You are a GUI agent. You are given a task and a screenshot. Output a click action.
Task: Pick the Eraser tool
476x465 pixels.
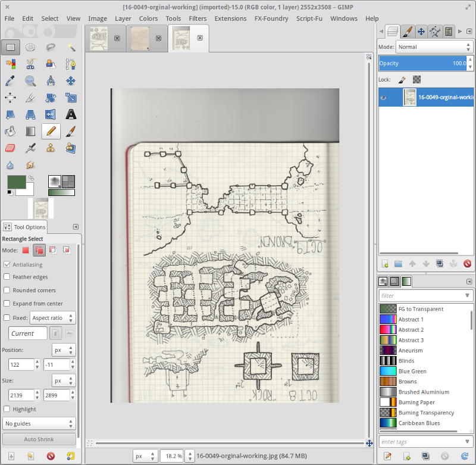(11, 148)
